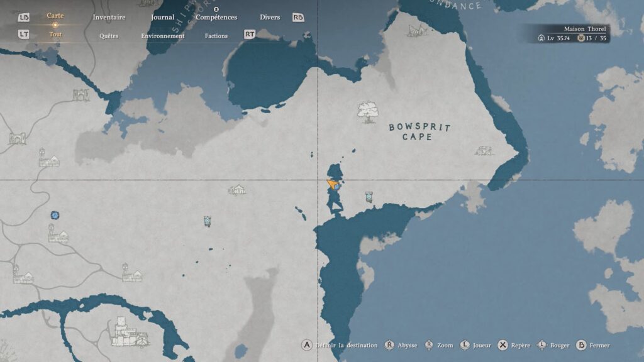This screenshot has height=362, width=644.
Task: Click the X button icon
Action: [x=502, y=345]
